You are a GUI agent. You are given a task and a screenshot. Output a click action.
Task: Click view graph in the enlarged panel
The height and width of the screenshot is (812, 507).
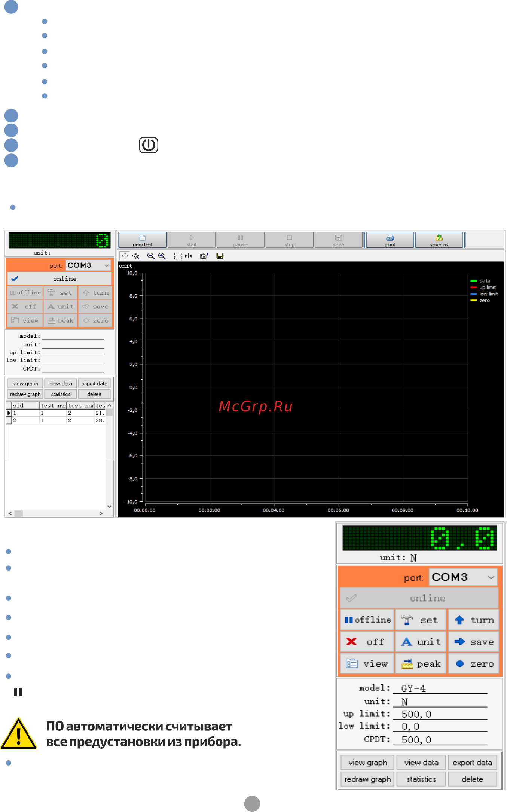(367, 763)
